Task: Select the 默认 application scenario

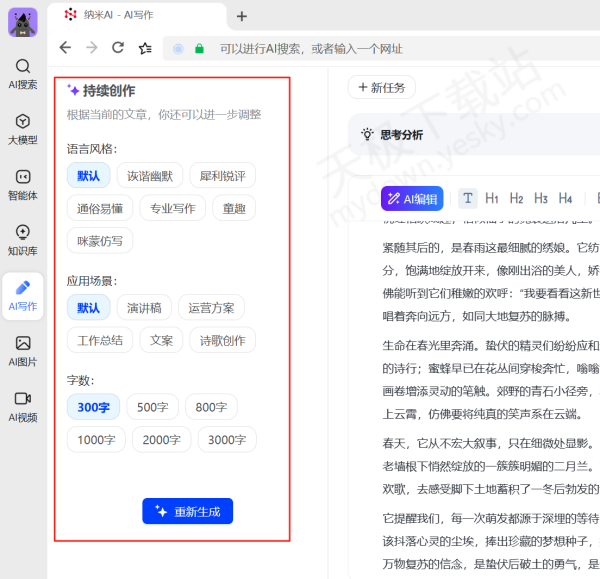Action: (x=88, y=308)
